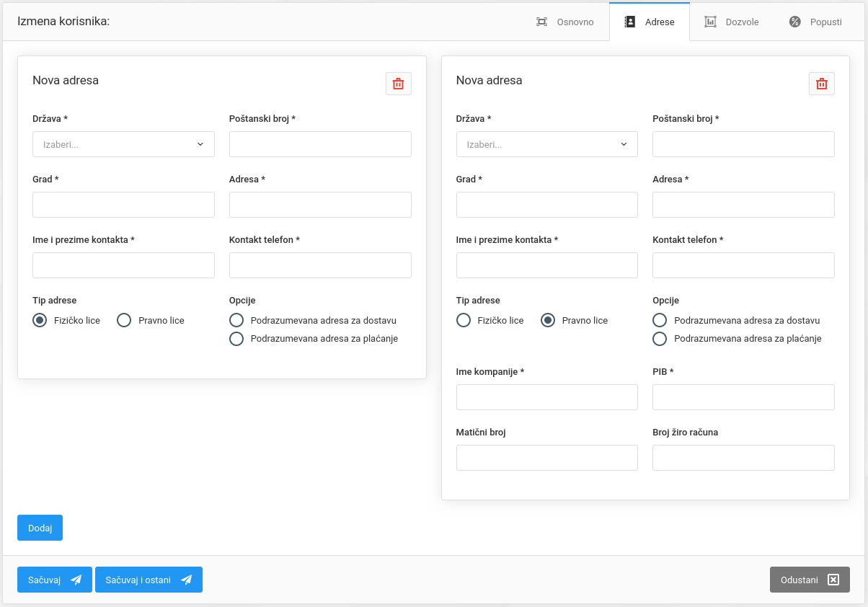
Task: Open the Država dropdown in second address
Action: click(546, 144)
